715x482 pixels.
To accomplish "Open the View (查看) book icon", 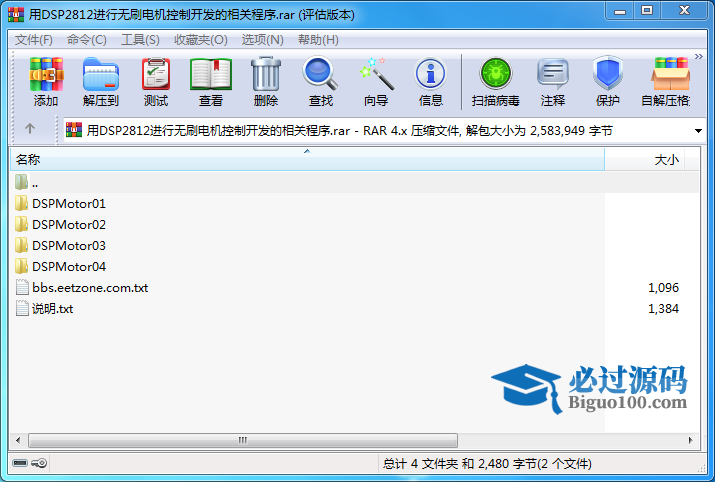I will (211, 74).
